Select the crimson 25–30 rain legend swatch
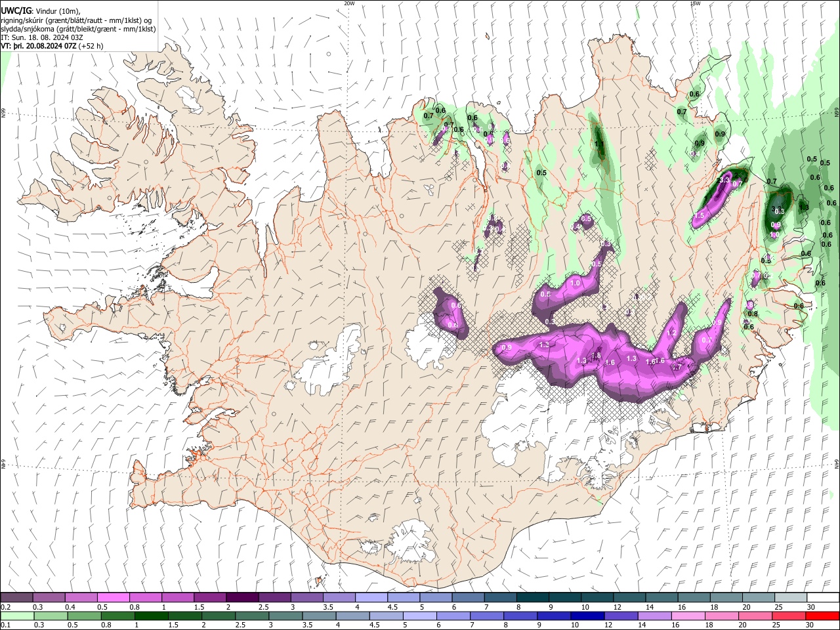Image resolution: width=840 pixels, height=630 pixels. pos(789,616)
